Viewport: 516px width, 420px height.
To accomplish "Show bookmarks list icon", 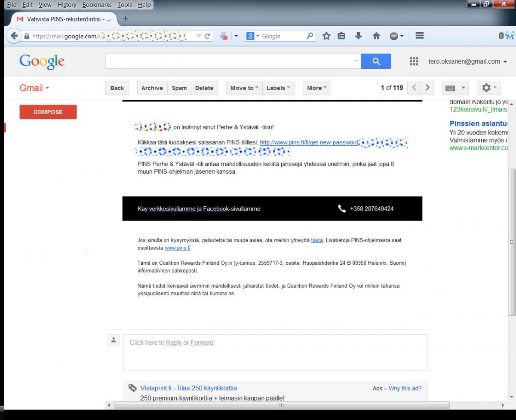I will [x=341, y=36].
